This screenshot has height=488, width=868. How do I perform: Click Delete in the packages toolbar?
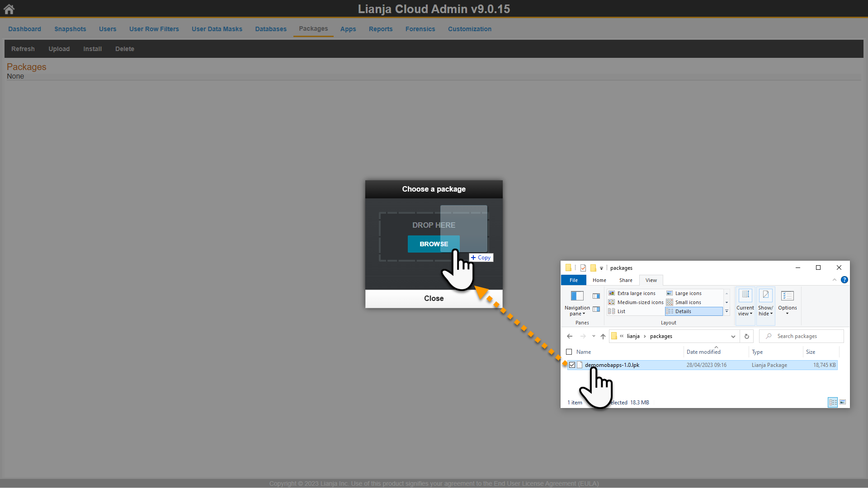[x=125, y=49]
